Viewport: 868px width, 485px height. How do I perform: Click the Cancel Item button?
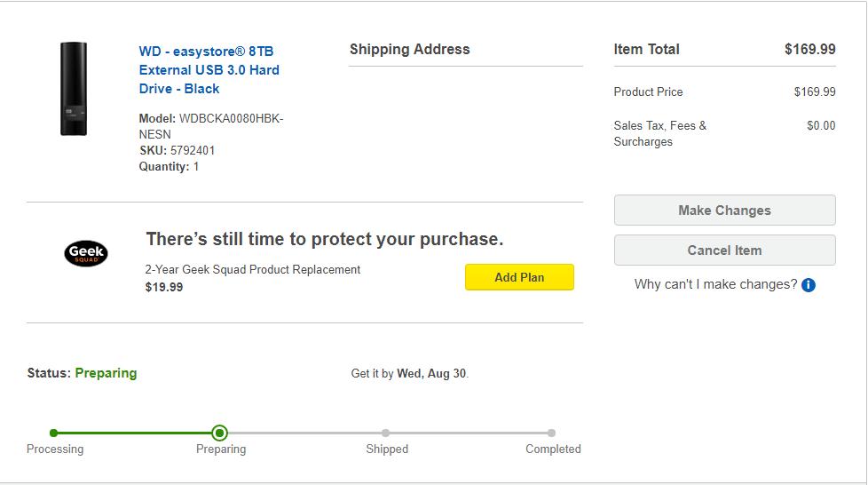click(724, 250)
